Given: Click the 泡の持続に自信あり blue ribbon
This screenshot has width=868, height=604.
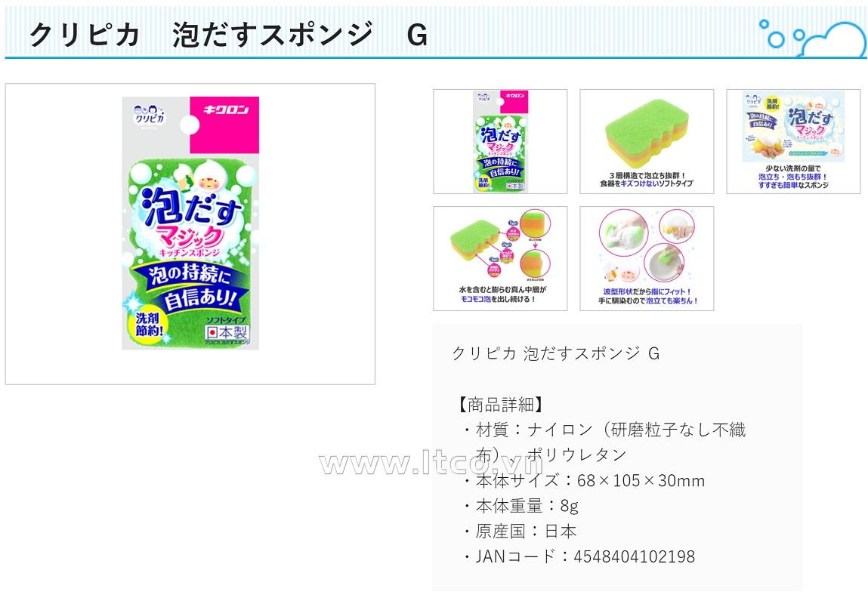Looking at the screenshot, I should 190,286.
